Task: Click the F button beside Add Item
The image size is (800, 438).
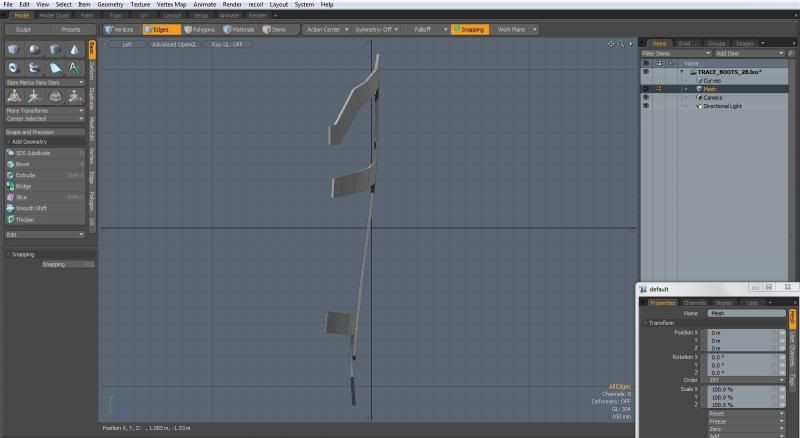Action: [791, 53]
